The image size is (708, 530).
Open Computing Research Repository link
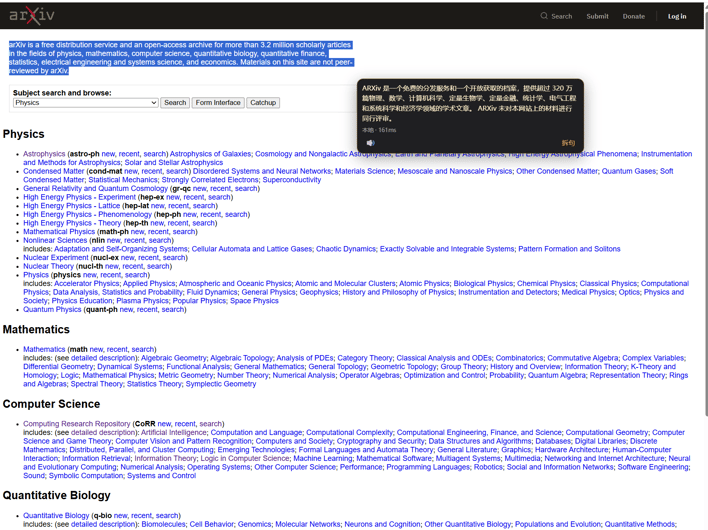click(77, 424)
